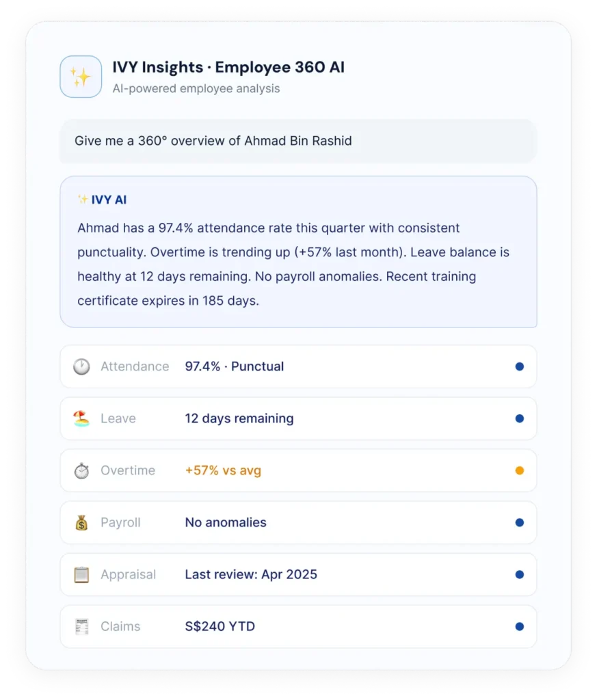Click the Payroll money bag icon
This screenshot has height=700, width=597.
click(x=81, y=523)
